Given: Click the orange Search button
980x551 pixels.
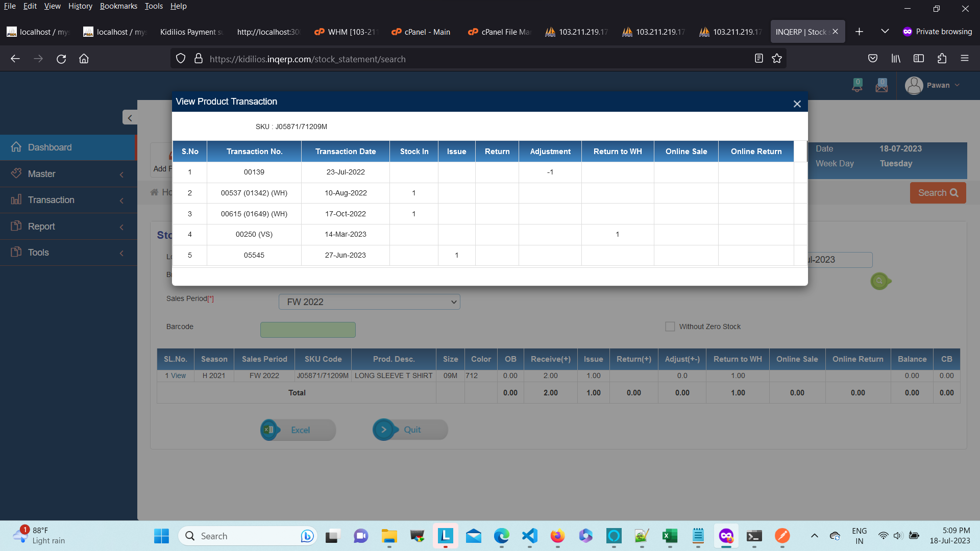Looking at the screenshot, I should (938, 193).
